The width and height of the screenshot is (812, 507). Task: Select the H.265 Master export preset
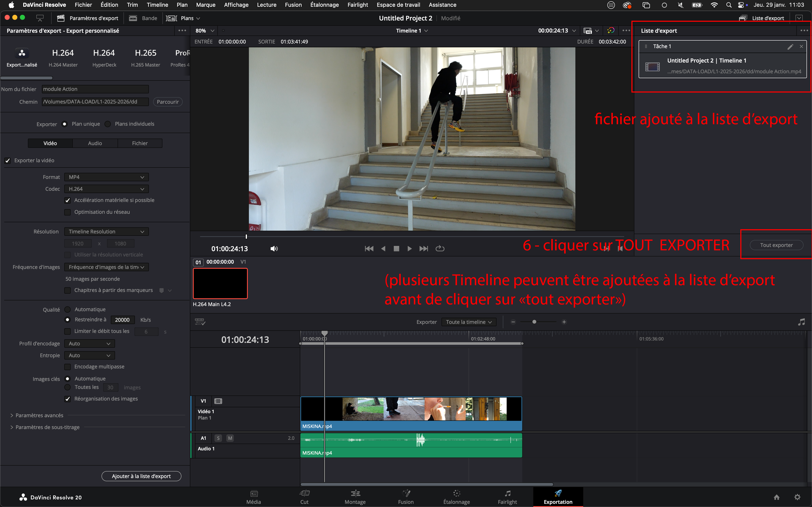[145, 57]
